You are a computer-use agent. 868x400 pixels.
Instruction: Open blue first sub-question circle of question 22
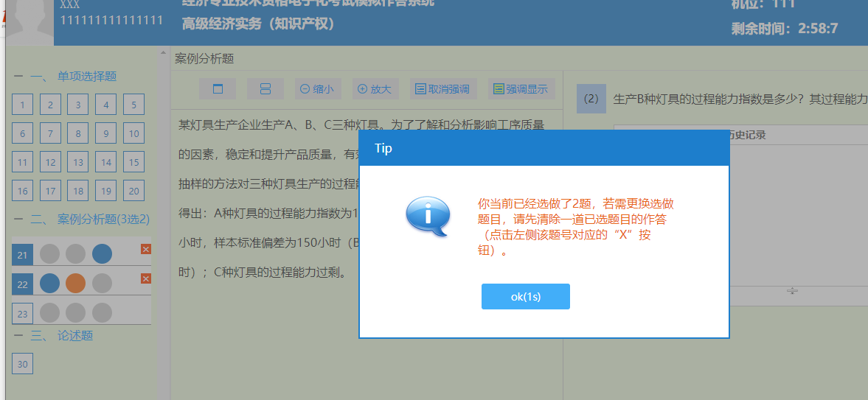pyautogui.click(x=50, y=284)
